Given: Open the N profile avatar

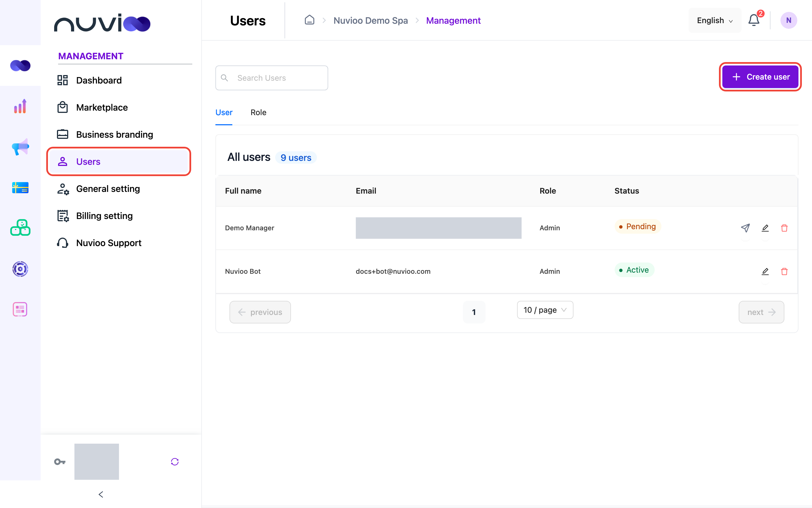Looking at the screenshot, I should coord(789,20).
